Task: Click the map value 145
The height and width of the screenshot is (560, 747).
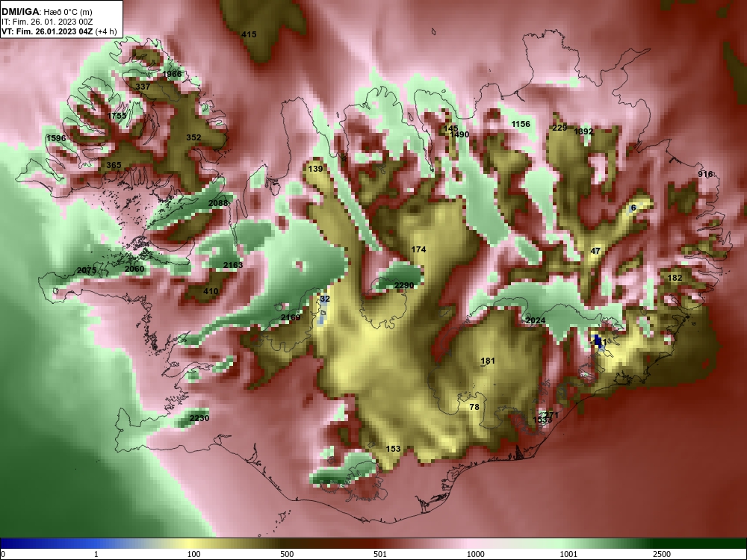Action: [x=450, y=128]
